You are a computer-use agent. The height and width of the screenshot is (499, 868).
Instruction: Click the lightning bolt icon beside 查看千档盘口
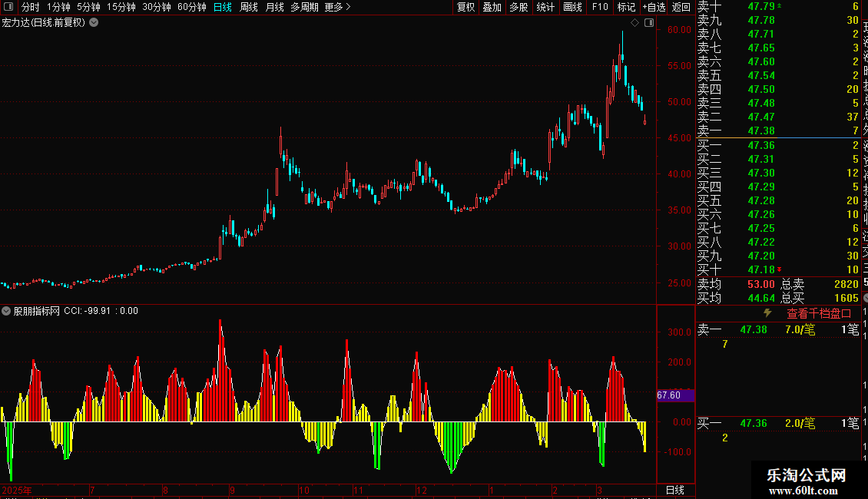click(x=767, y=313)
